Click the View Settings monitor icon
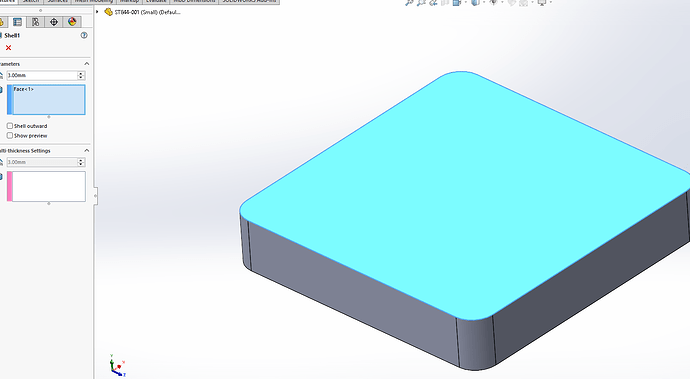 click(542, 2)
